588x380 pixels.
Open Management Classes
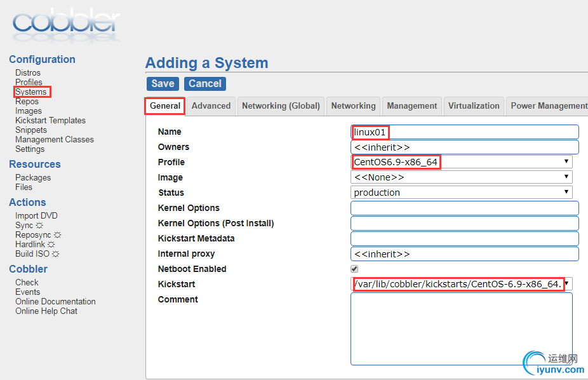pyautogui.click(x=55, y=140)
